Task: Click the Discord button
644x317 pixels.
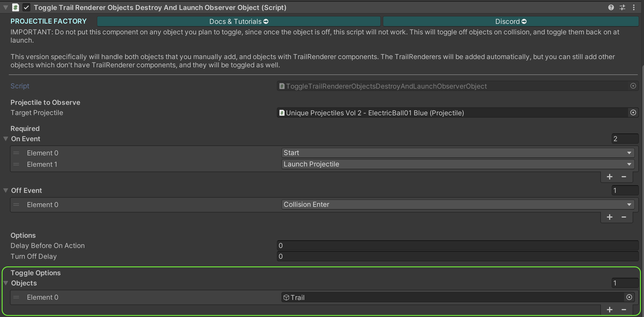Action: pos(511,21)
